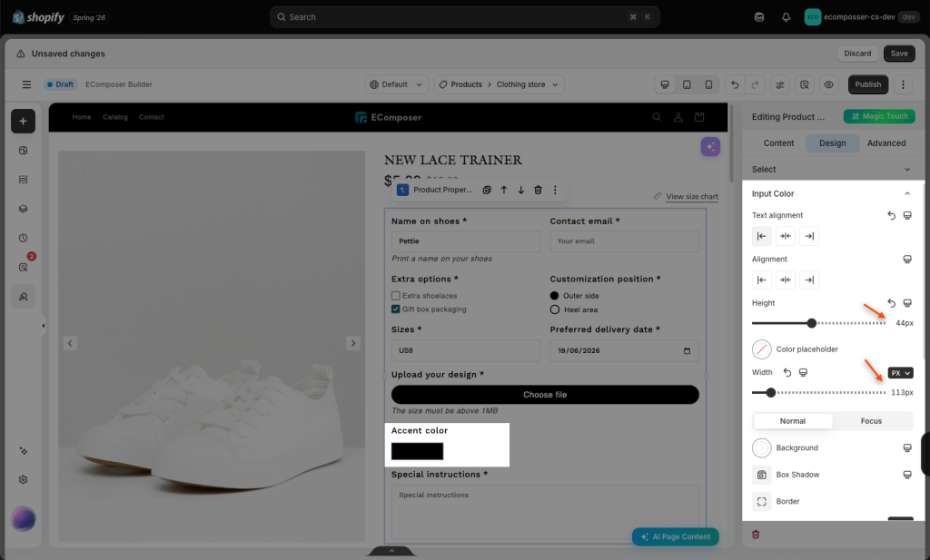Open View size chart link

coord(691,197)
